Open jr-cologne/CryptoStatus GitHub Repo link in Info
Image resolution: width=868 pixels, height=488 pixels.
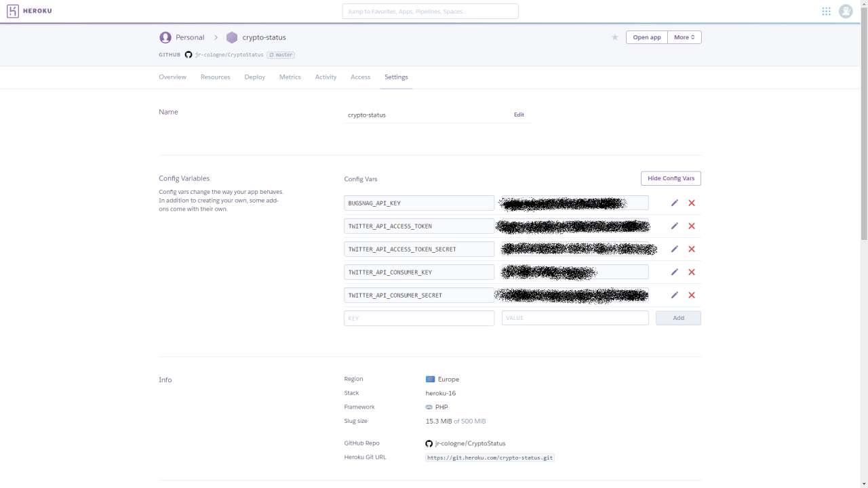pyautogui.click(x=470, y=443)
